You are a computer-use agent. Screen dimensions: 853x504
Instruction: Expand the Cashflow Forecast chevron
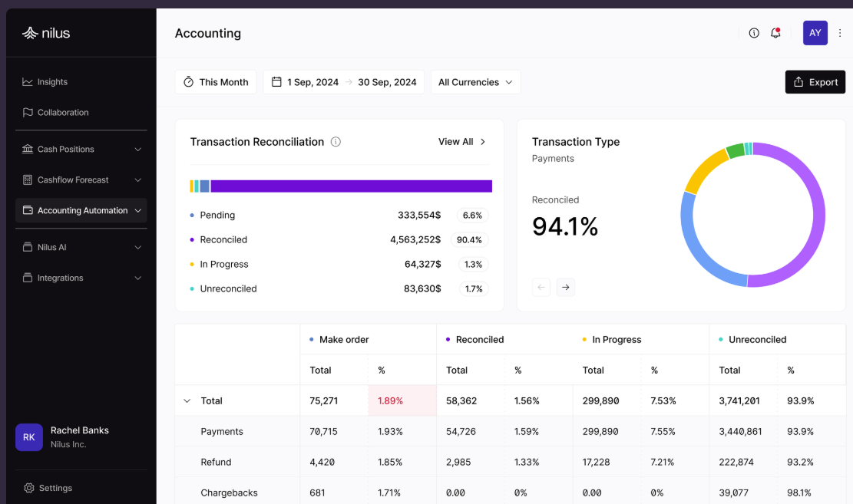pyautogui.click(x=137, y=180)
